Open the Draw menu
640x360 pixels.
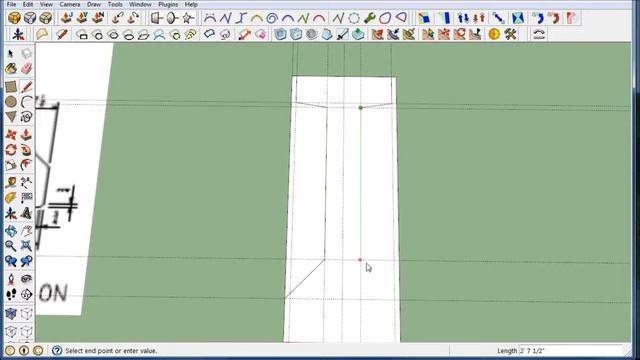[x=94, y=4]
